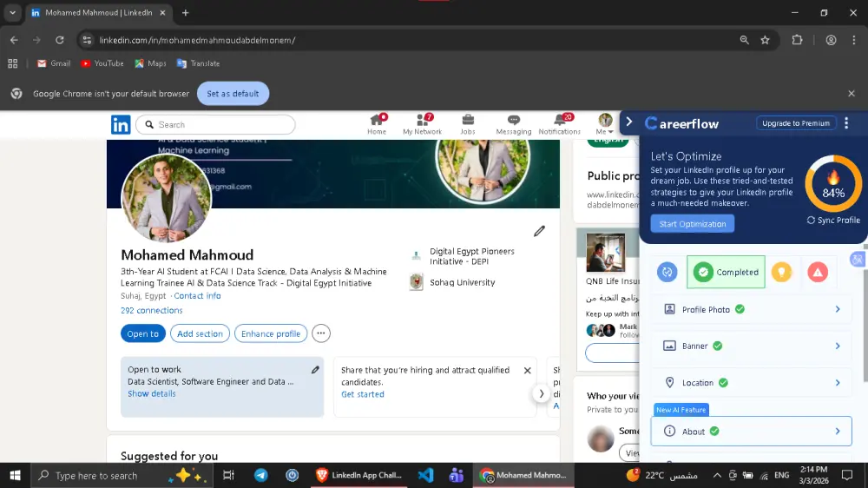Open a new browser tab
The height and width of the screenshot is (488, 868).
click(186, 13)
